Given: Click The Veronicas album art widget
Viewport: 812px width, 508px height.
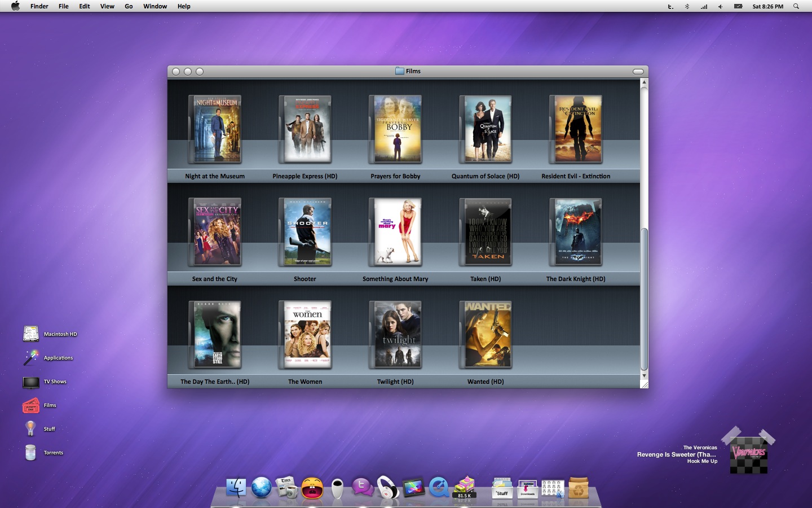Looking at the screenshot, I should 749,455.
